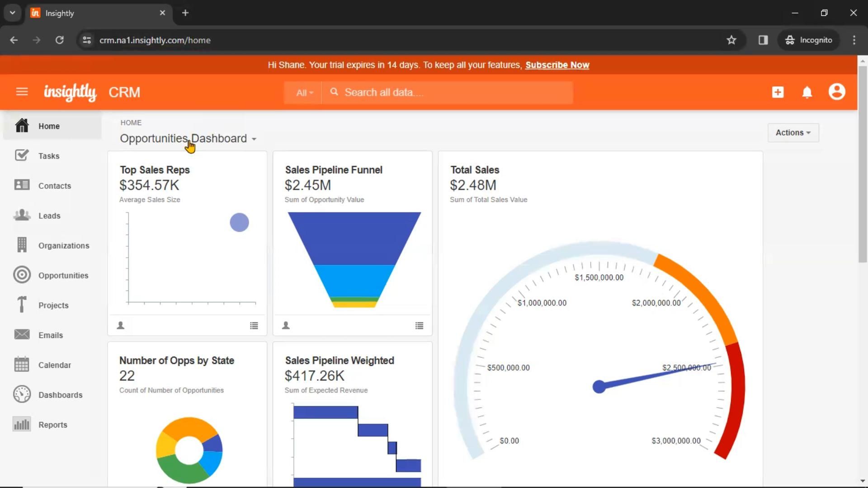Navigate to Organizations section

[64, 245]
